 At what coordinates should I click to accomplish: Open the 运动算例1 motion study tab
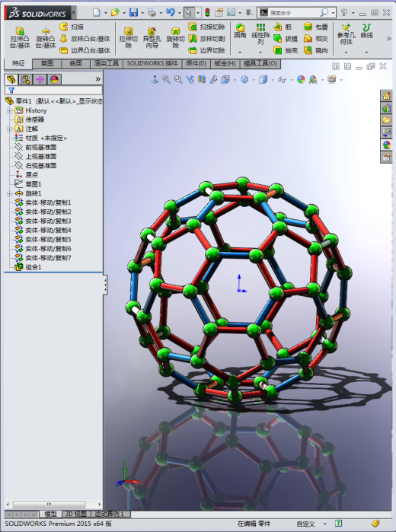(109, 514)
